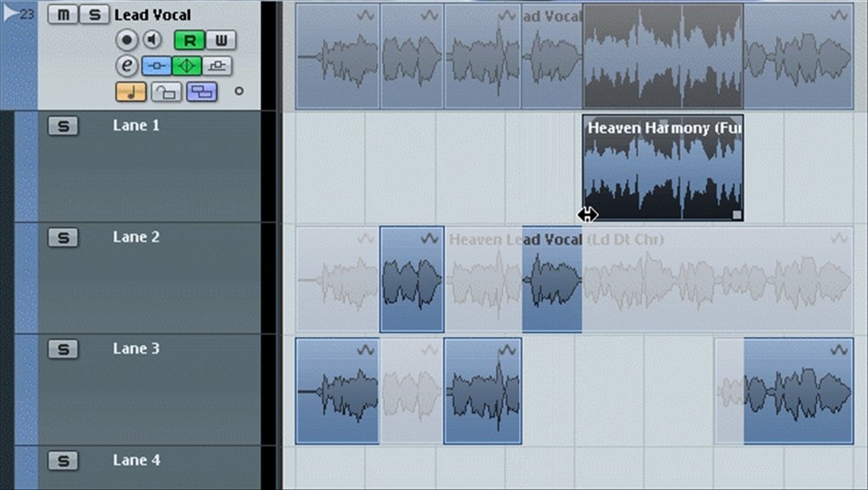Select the first segment on Lead Vocal track
The height and width of the screenshot is (490, 868).
337,55
